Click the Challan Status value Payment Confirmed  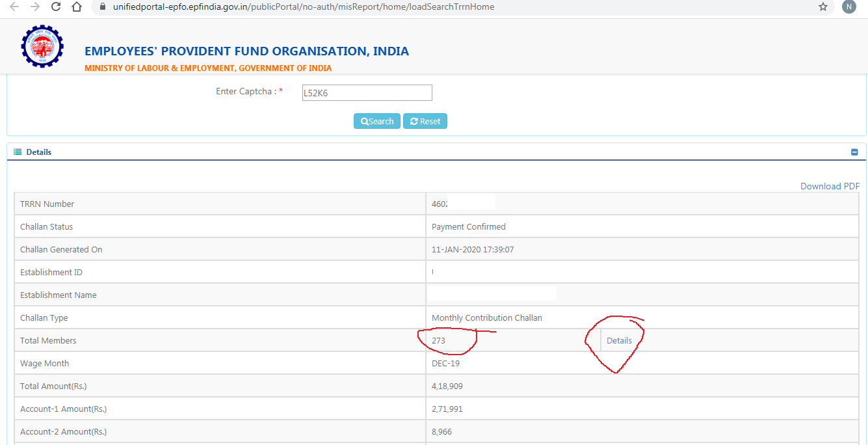coord(468,226)
